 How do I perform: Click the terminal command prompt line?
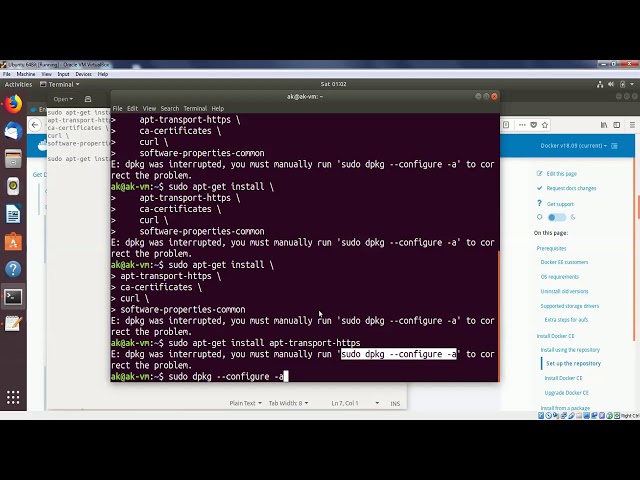tap(200, 376)
